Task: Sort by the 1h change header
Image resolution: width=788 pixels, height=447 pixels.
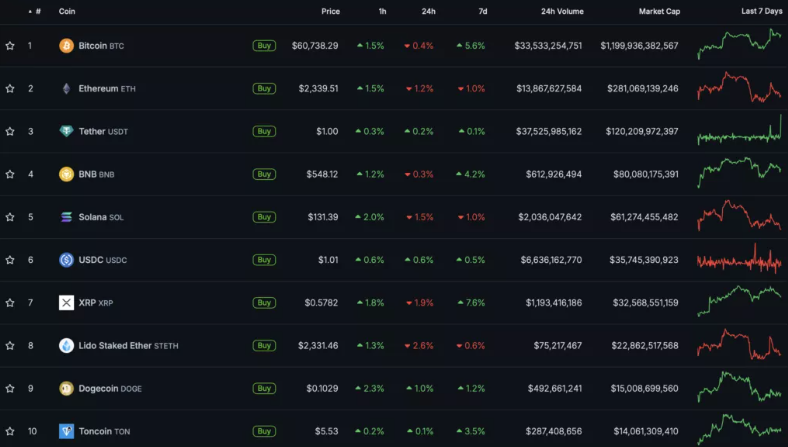Action: tap(382, 11)
